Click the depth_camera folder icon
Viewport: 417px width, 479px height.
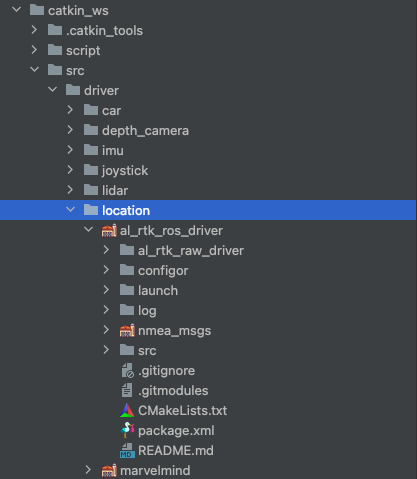click(x=91, y=130)
